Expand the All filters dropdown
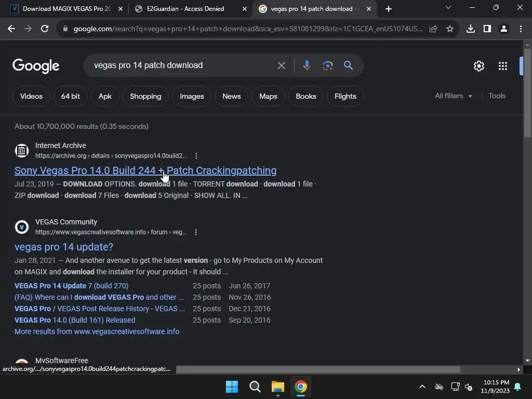 453,96
